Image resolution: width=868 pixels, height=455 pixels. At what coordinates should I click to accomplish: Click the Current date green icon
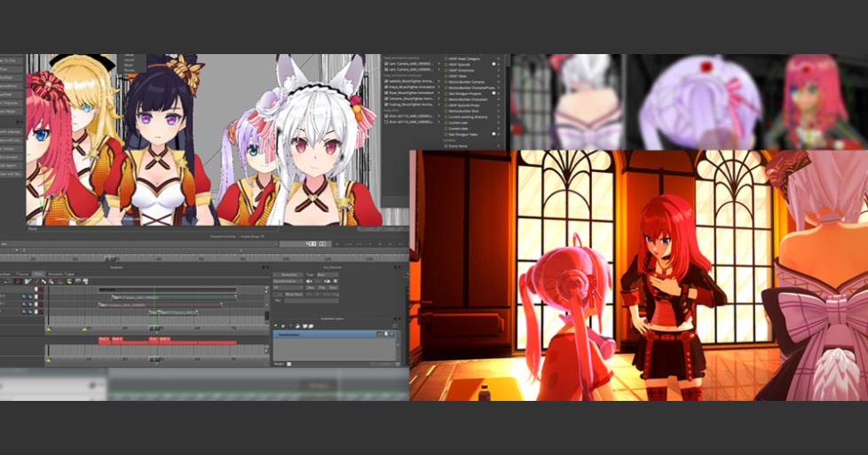click(x=446, y=129)
